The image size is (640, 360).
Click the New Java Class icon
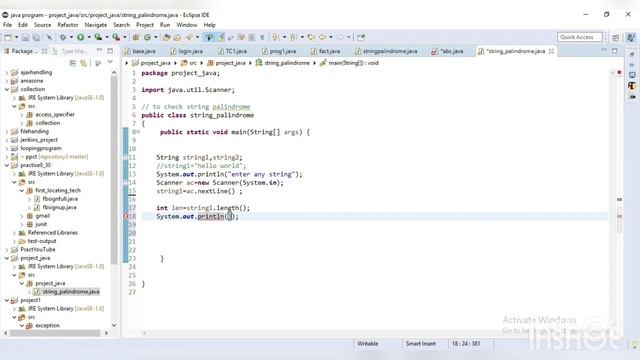pos(147,37)
